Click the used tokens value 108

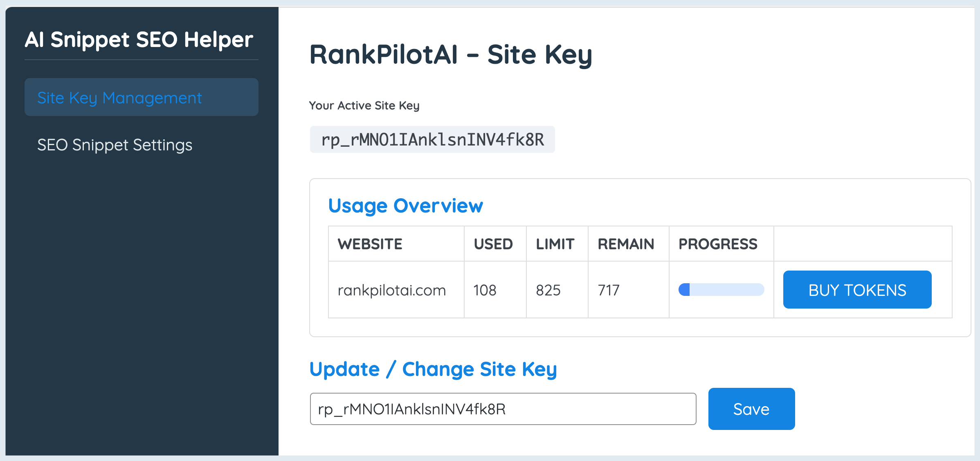[x=485, y=290]
